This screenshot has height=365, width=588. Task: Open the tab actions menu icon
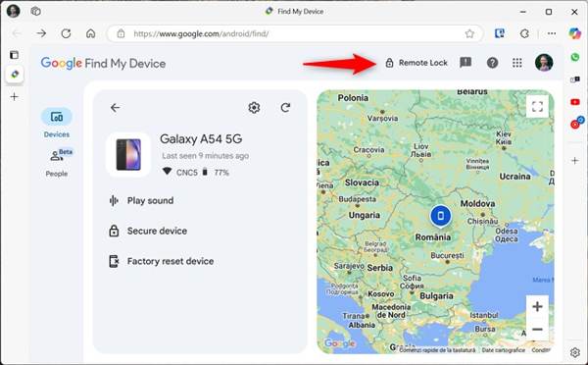[14, 55]
